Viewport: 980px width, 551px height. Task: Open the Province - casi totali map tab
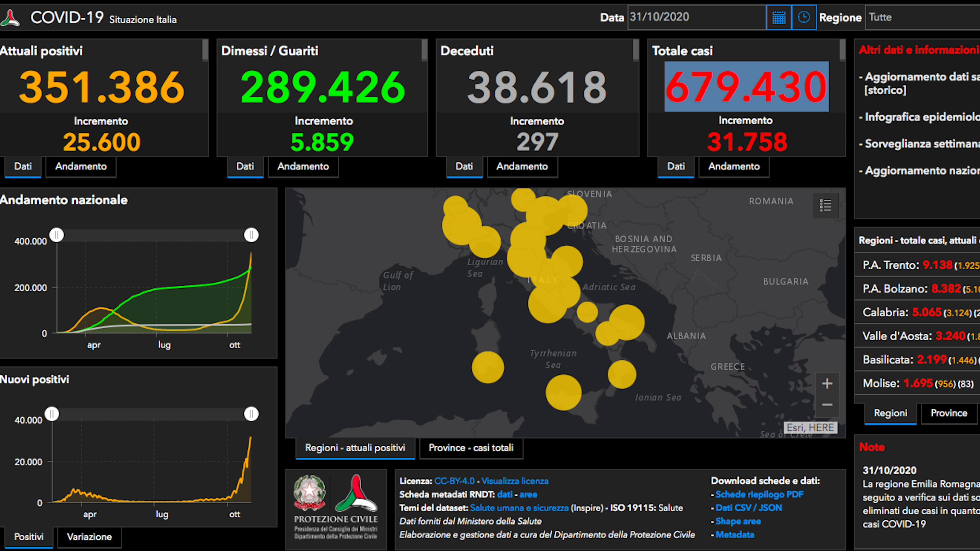[x=471, y=448]
